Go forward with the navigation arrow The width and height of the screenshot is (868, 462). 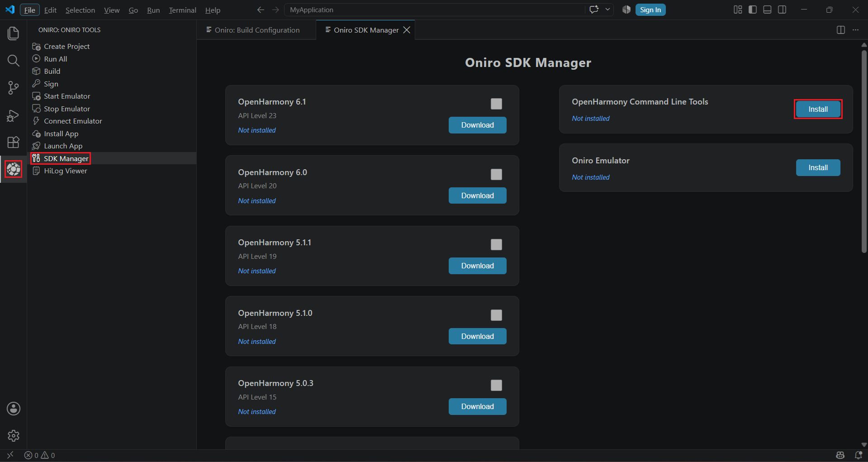tap(275, 10)
